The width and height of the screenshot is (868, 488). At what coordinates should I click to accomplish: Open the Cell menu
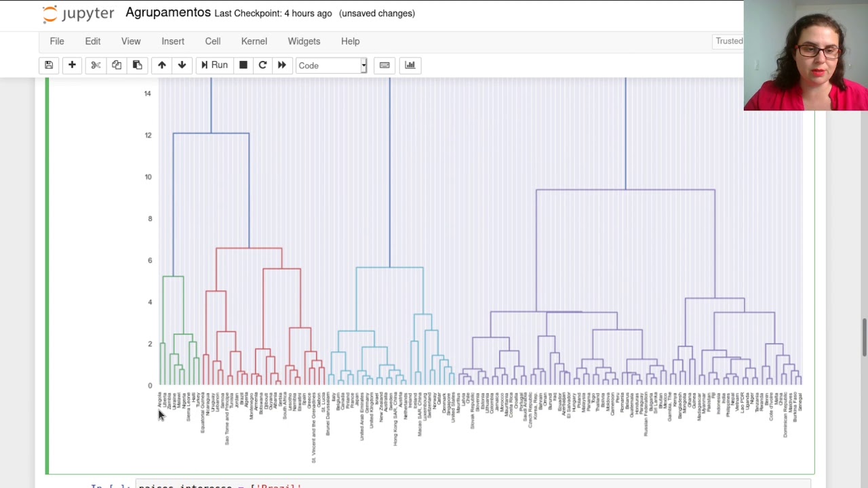coord(213,41)
